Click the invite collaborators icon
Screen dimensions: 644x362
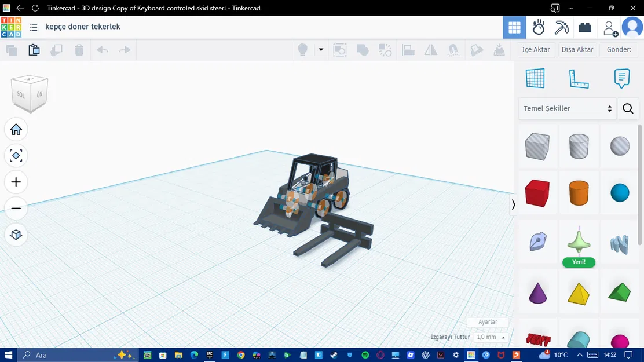(610, 27)
